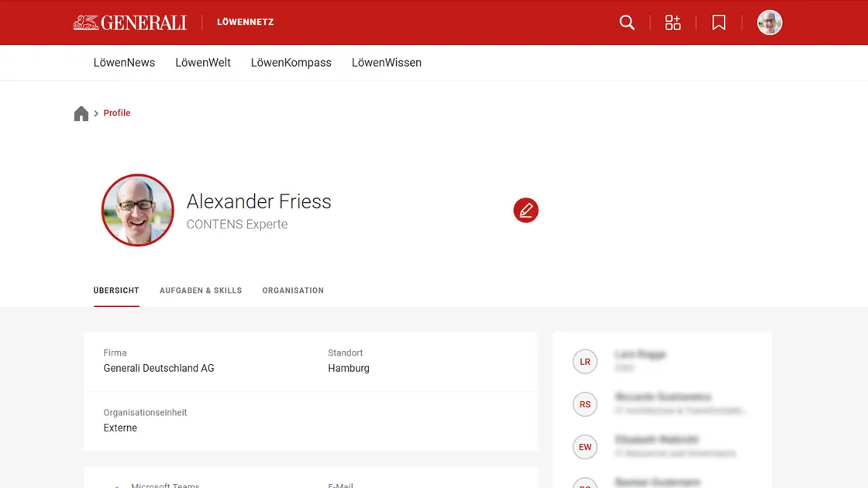The width and height of the screenshot is (868, 488).
Task: Open the profile avatar in the top-right corner
Action: pos(770,22)
